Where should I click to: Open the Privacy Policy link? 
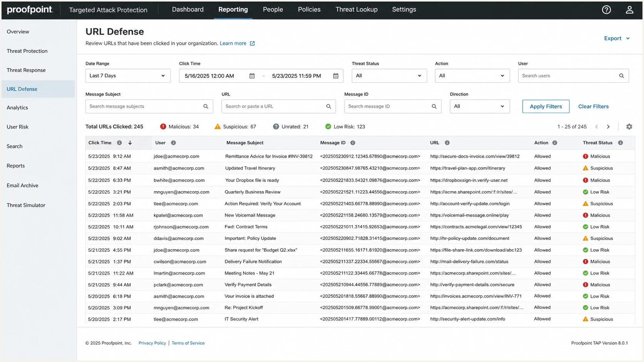(x=152, y=343)
